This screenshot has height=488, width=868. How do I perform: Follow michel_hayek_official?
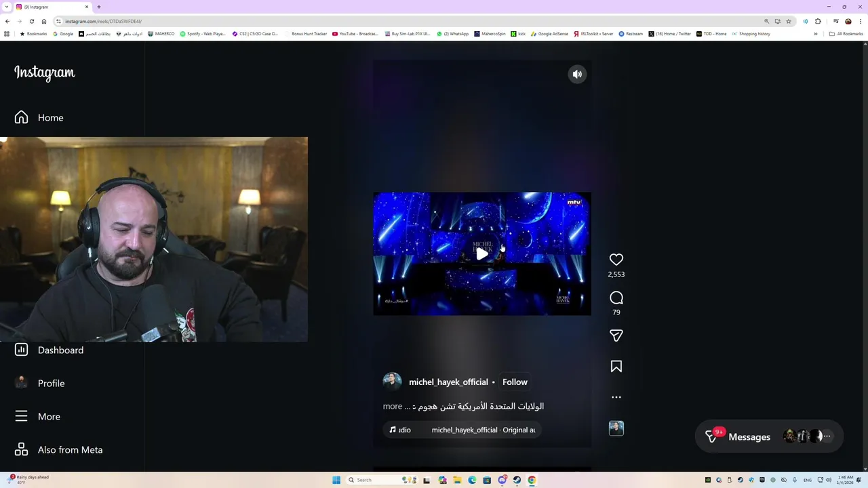coord(515,382)
